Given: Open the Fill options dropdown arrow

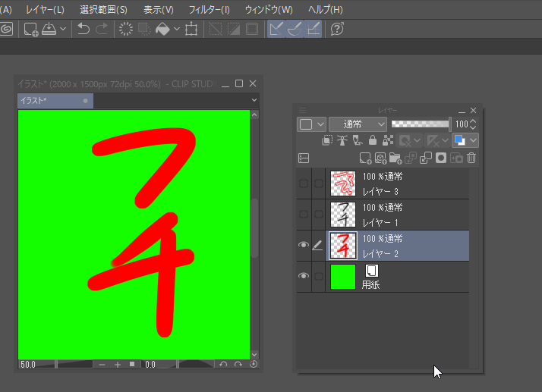Looking at the screenshot, I should point(177,29).
